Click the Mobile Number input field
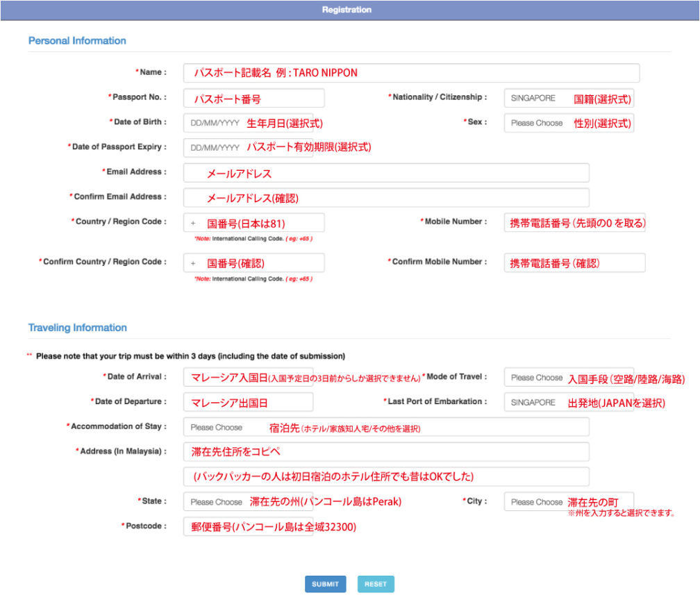Screen dimensions: 700x600 point(574,222)
